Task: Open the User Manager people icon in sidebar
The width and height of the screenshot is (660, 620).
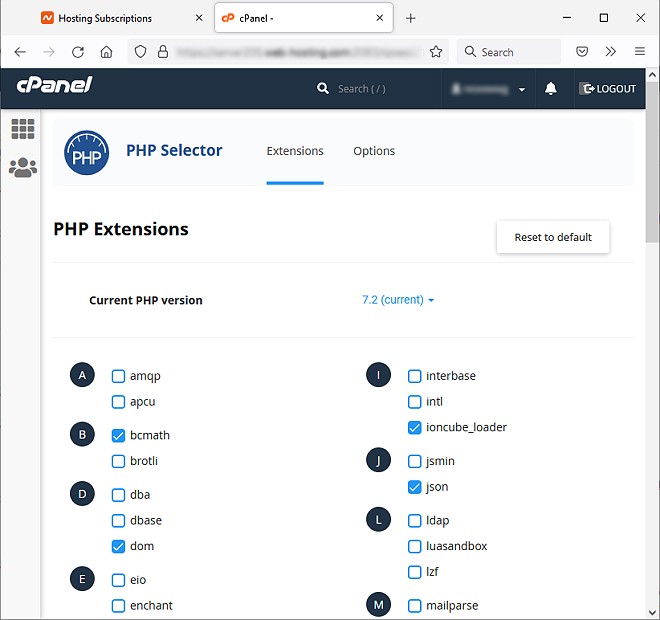Action: pyautogui.click(x=23, y=168)
